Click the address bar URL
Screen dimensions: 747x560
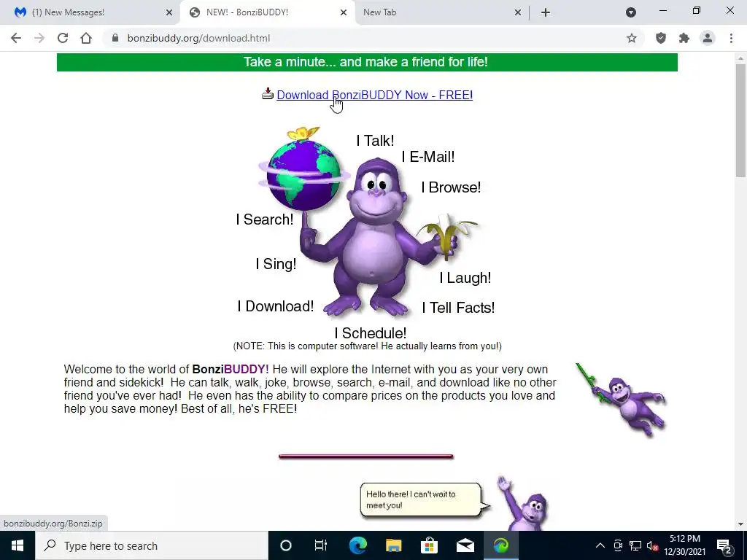tap(198, 38)
